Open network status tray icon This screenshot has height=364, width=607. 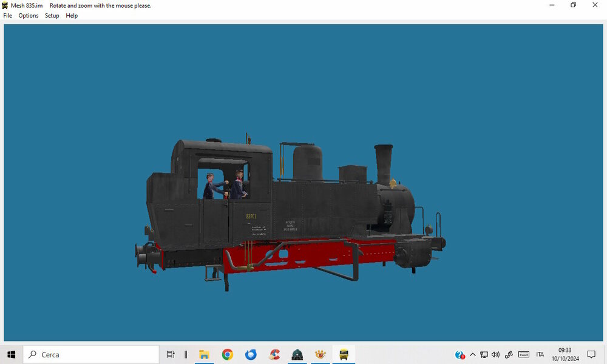point(484,354)
